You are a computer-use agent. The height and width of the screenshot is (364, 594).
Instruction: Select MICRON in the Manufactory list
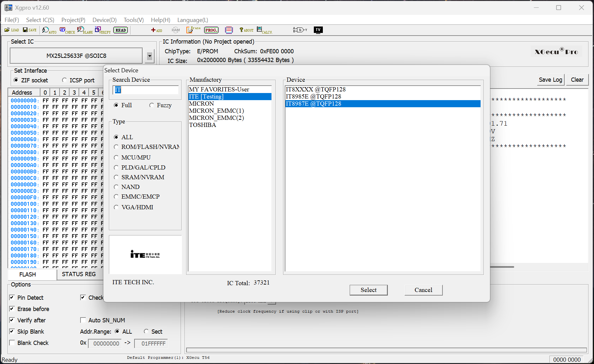[x=201, y=104]
